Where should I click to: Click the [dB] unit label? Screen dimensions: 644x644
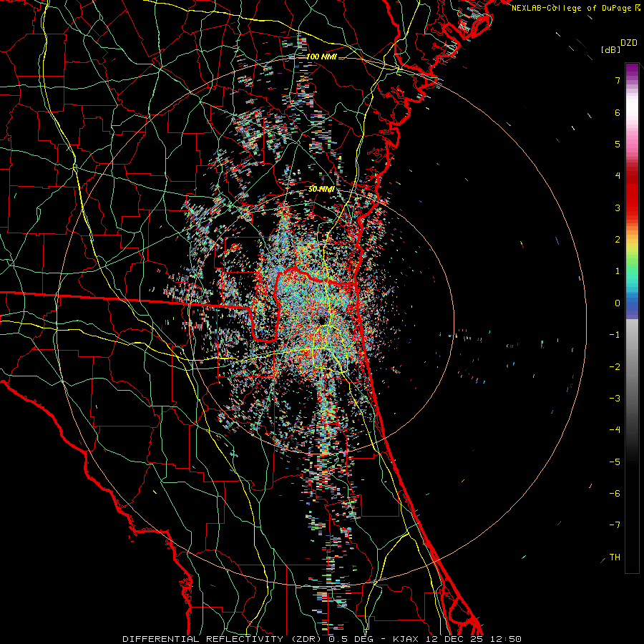tap(610, 50)
